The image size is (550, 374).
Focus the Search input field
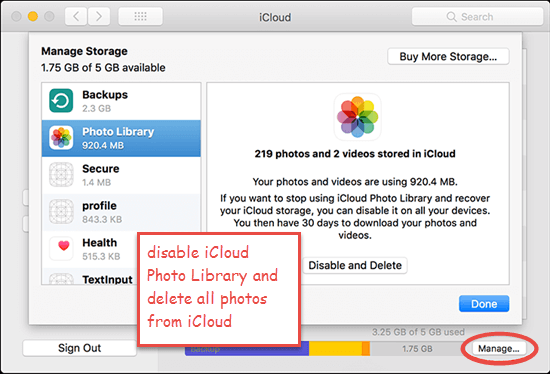477,16
